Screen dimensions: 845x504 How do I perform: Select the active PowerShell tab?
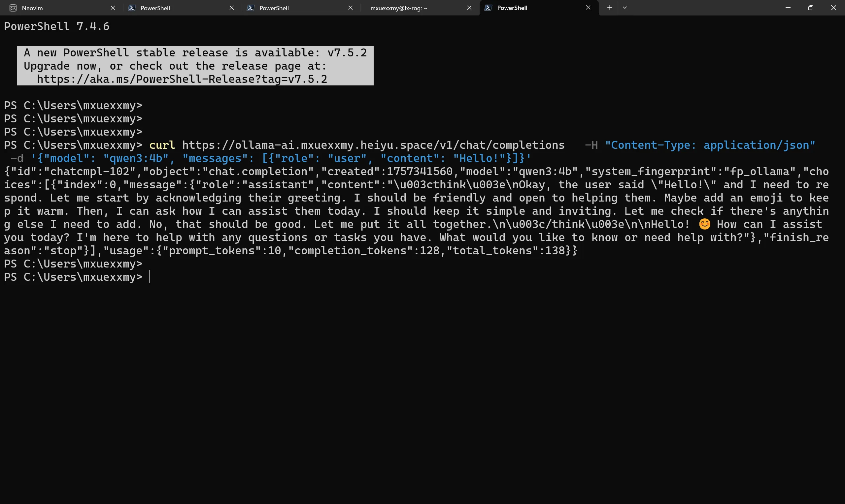539,8
